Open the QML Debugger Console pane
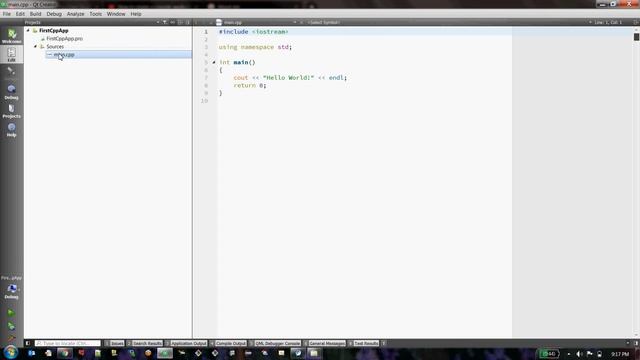 click(275, 343)
